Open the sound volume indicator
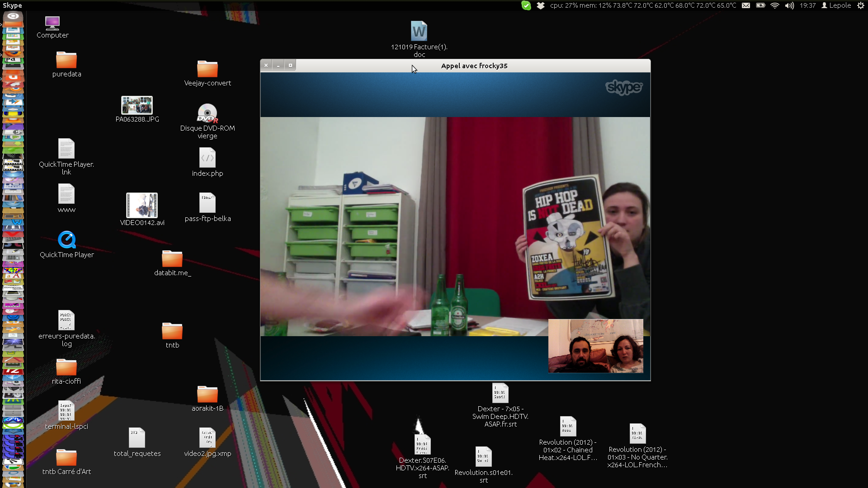 [789, 5]
